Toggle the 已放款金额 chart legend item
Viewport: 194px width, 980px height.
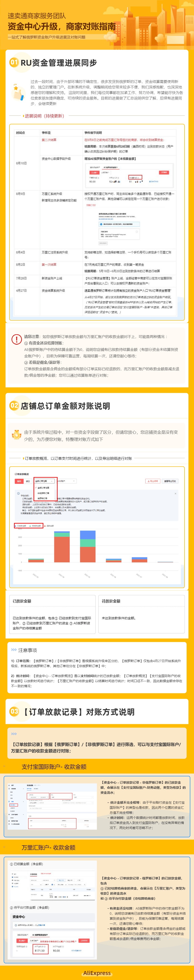(21, 526)
